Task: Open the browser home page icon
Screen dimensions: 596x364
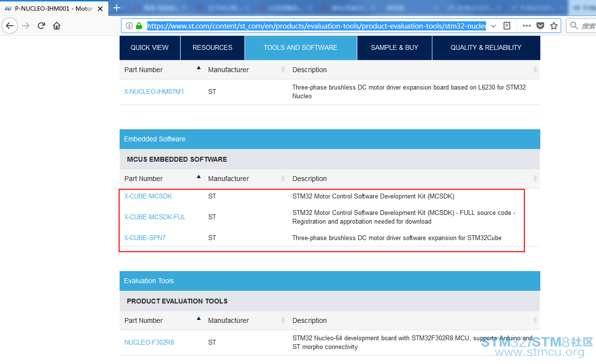Action: (57, 26)
